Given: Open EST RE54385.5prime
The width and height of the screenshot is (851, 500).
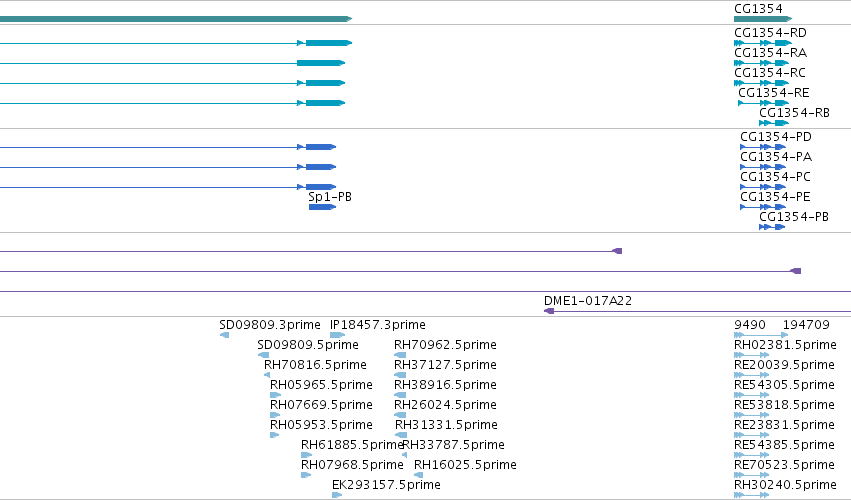Looking at the screenshot, I should click(784, 445).
